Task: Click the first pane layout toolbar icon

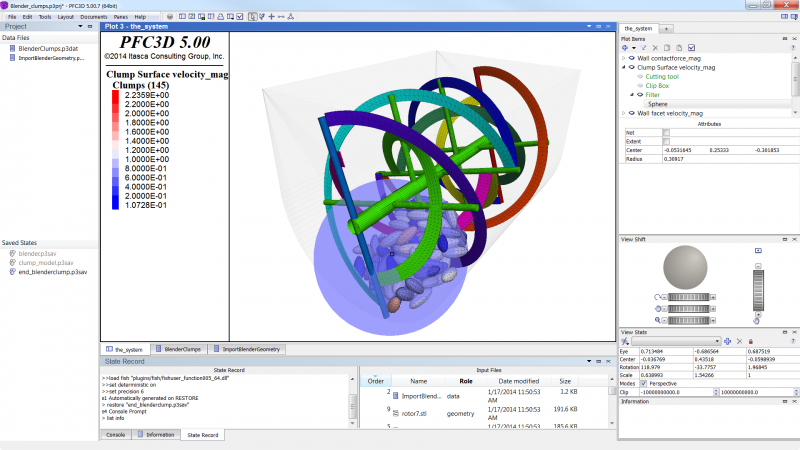Action: click(x=182, y=17)
